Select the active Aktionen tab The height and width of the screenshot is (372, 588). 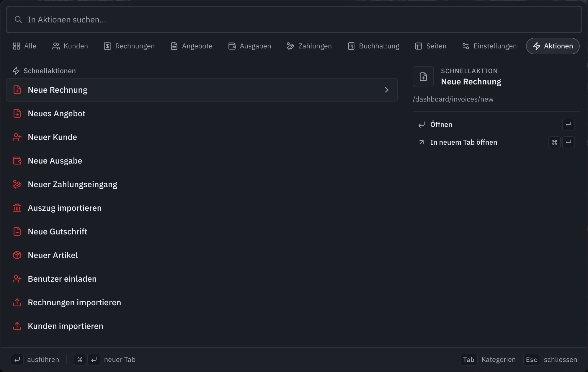[553, 46]
